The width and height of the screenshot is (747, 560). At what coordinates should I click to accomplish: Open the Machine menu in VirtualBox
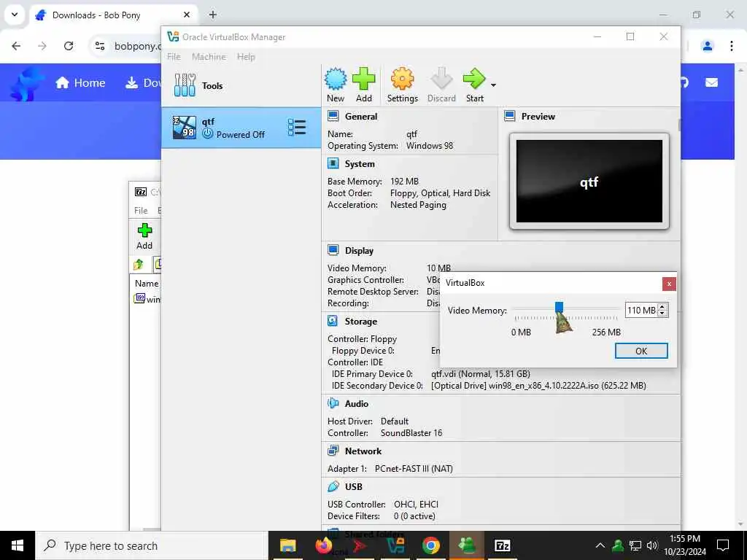coord(209,57)
